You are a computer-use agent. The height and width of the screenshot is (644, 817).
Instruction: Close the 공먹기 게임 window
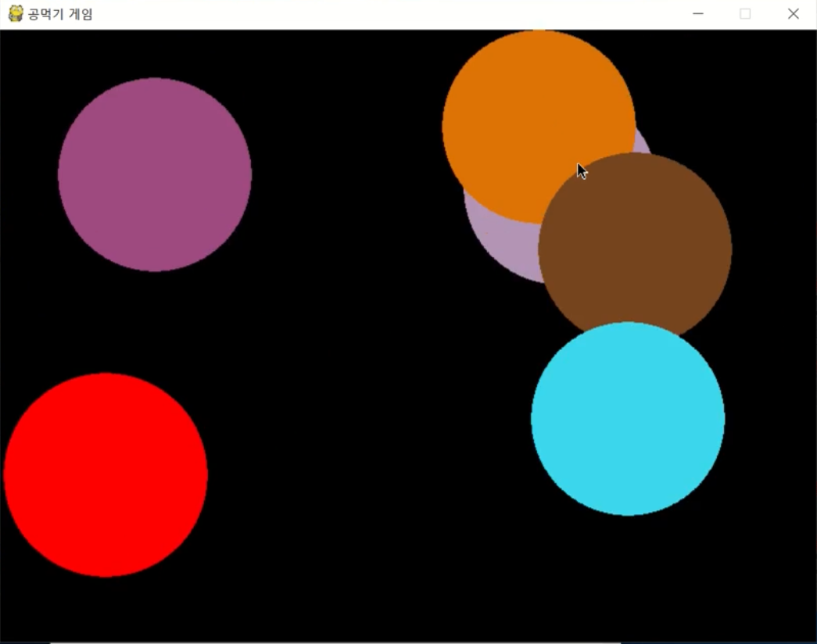794,13
